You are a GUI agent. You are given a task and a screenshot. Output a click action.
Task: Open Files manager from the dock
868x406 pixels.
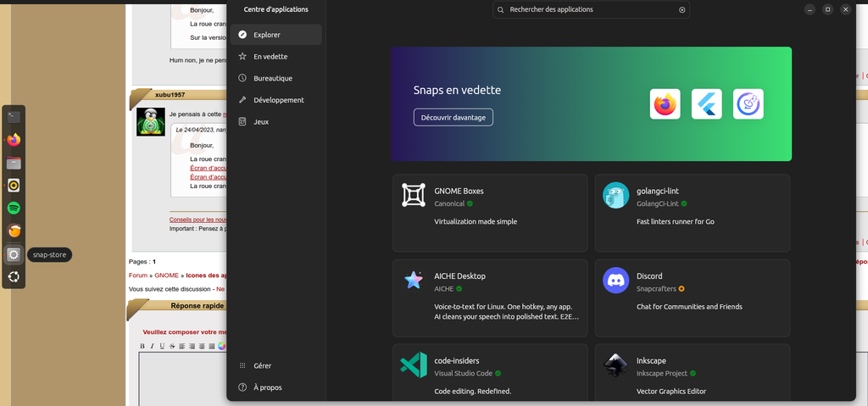tap(14, 163)
